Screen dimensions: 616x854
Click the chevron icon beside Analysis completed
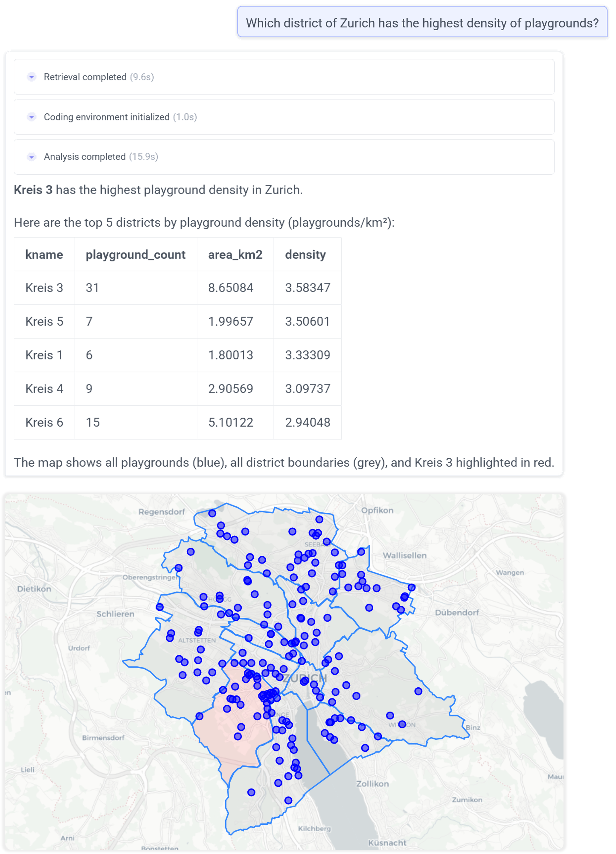click(x=32, y=157)
